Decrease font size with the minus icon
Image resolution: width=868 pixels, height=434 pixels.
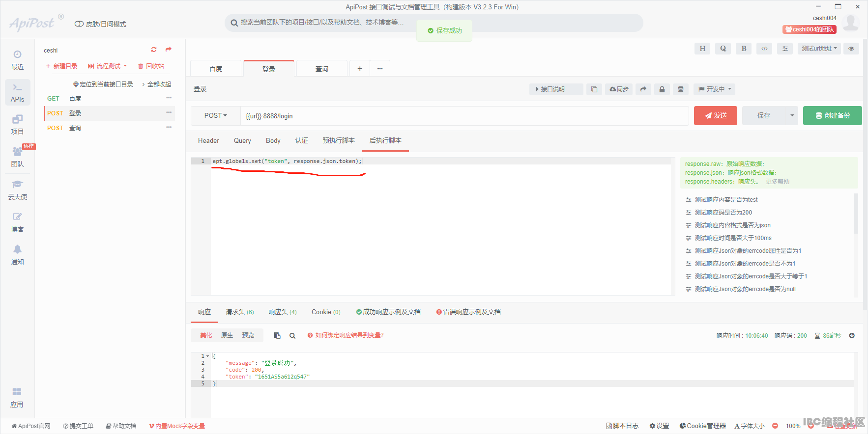[775, 426]
